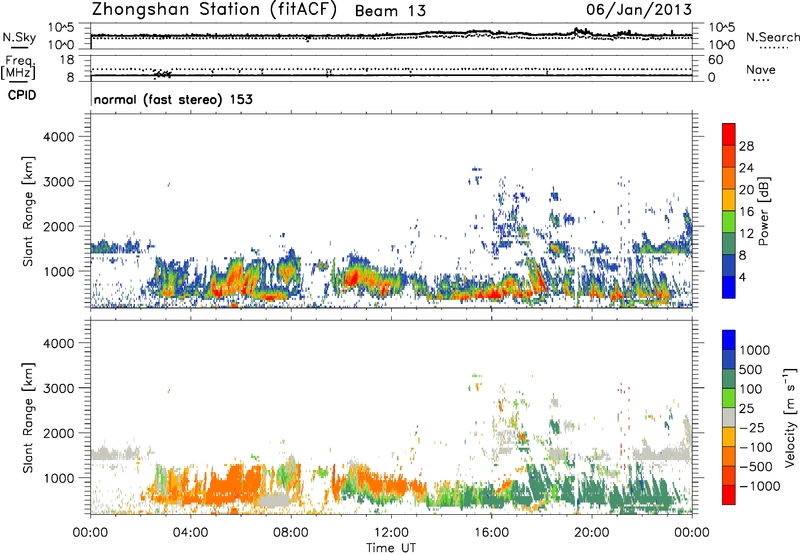The width and height of the screenshot is (800, 554).
Task: Click the 'CPID' label
Action: 22,95
